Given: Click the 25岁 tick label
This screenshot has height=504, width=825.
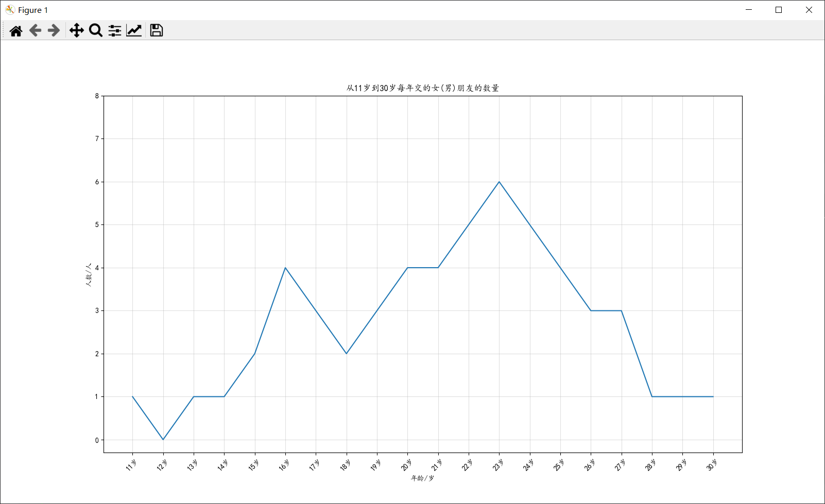Looking at the screenshot, I should (x=559, y=465).
